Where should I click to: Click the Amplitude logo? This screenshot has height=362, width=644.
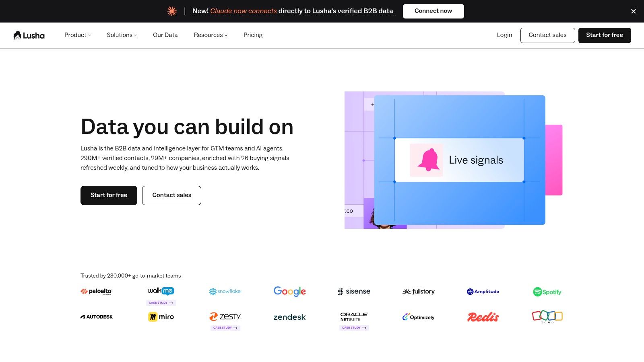click(x=483, y=292)
